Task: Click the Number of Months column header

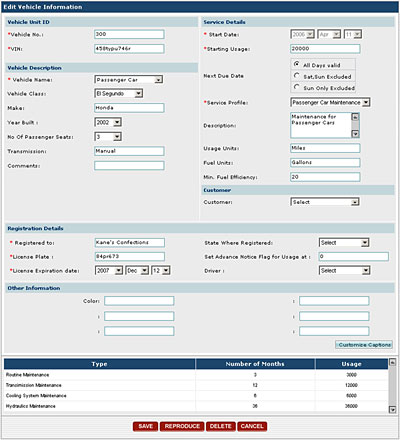Action: (x=255, y=364)
